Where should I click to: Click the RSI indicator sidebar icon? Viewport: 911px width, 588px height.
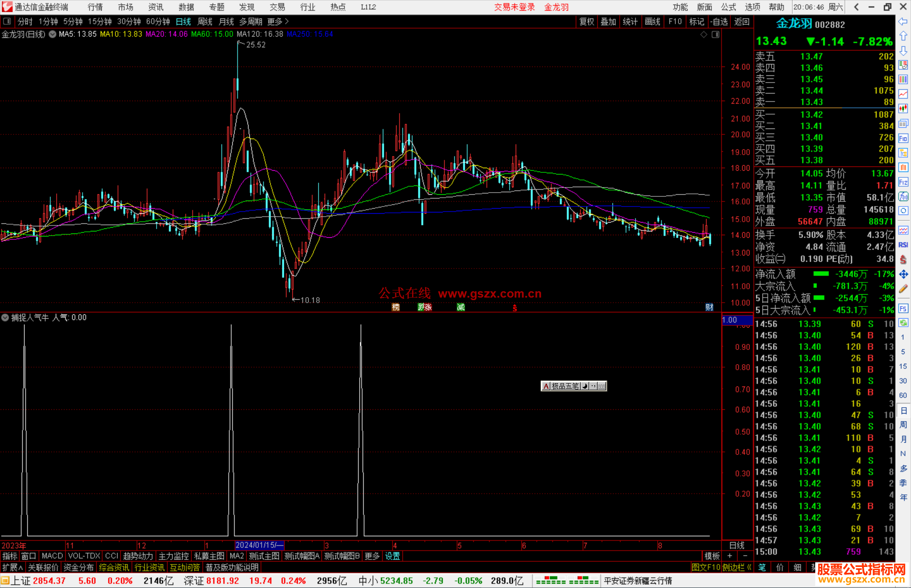tap(903, 245)
